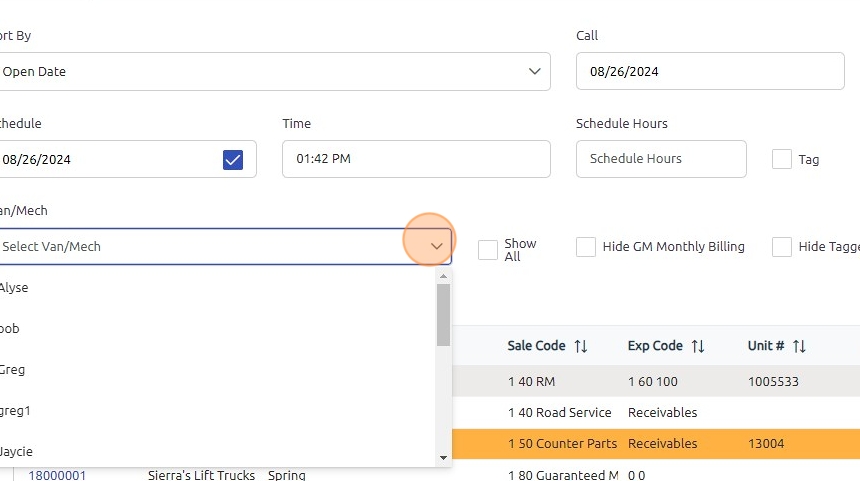Enable the Tag checkbox

point(782,159)
